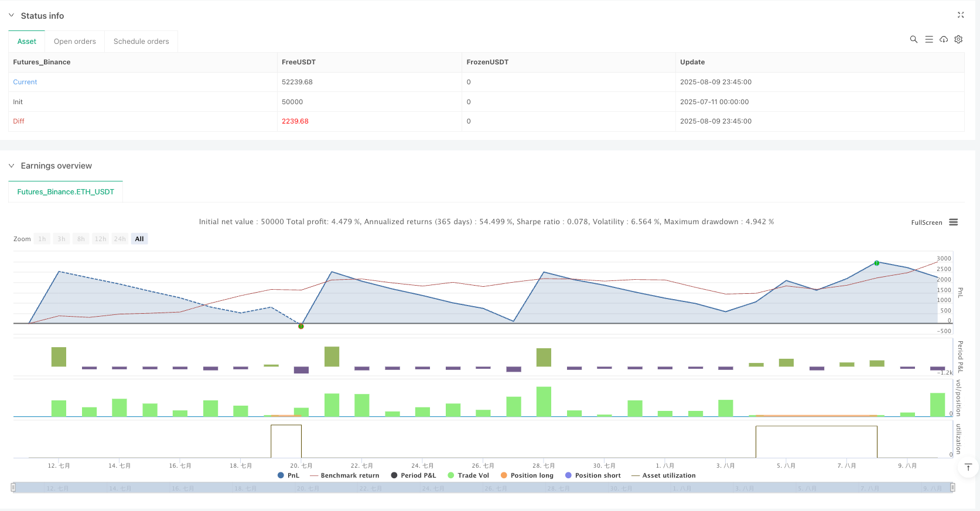The height and width of the screenshot is (511, 980).
Task: Click the cloud download icon
Action: (x=943, y=39)
